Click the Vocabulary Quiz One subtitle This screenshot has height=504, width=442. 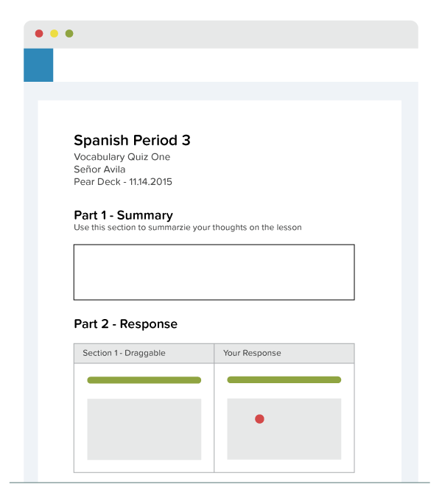click(x=122, y=157)
